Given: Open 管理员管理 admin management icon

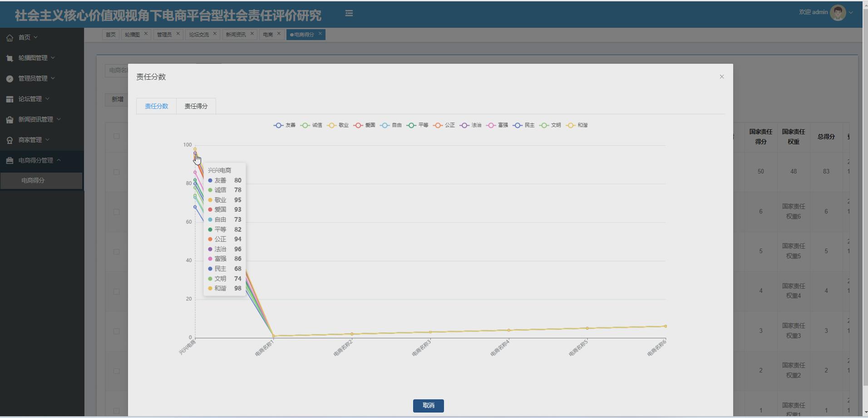Looking at the screenshot, I should (10, 78).
